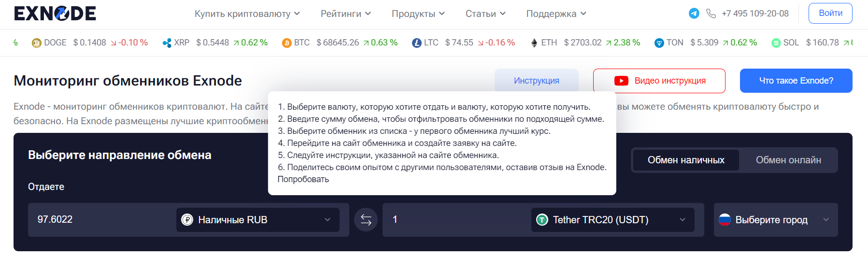Open the Telegram contact icon
This screenshot has width=868, height=258.
tap(694, 14)
